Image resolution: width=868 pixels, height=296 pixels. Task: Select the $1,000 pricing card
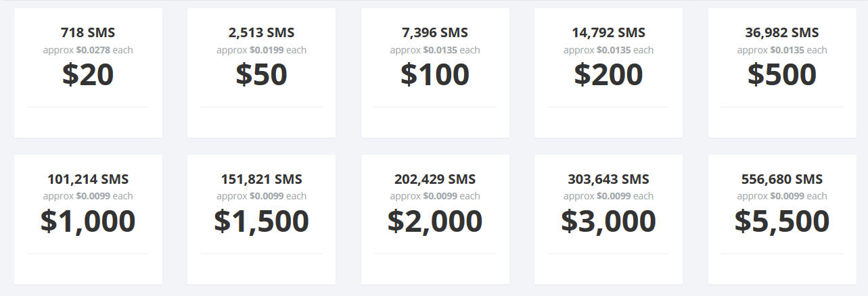click(x=88, y=220)
